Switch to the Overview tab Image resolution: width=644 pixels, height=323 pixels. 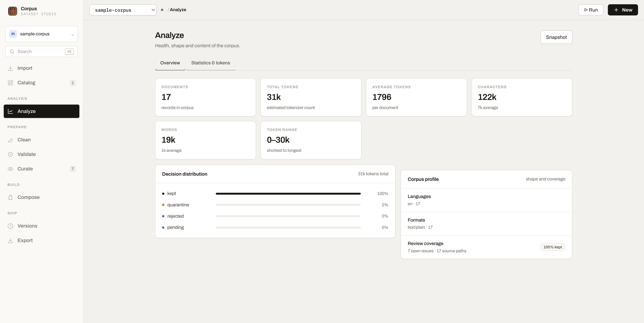tap(170, 63)
